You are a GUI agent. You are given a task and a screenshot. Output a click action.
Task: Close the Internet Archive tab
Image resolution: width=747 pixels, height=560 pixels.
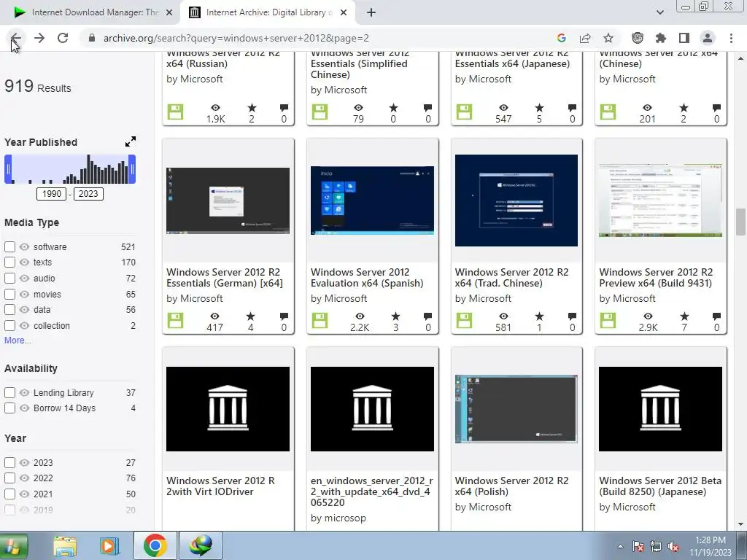point(344,12)
